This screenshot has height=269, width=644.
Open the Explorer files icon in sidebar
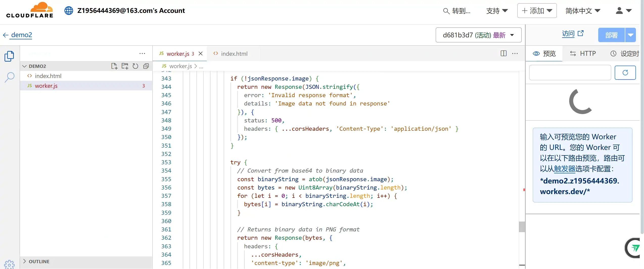(9, 56)
